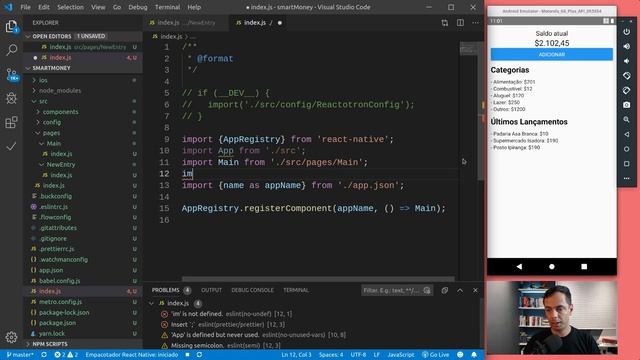
Task: Collapse the SMARTMONEY folder section
Action: [x=83, y=68]
